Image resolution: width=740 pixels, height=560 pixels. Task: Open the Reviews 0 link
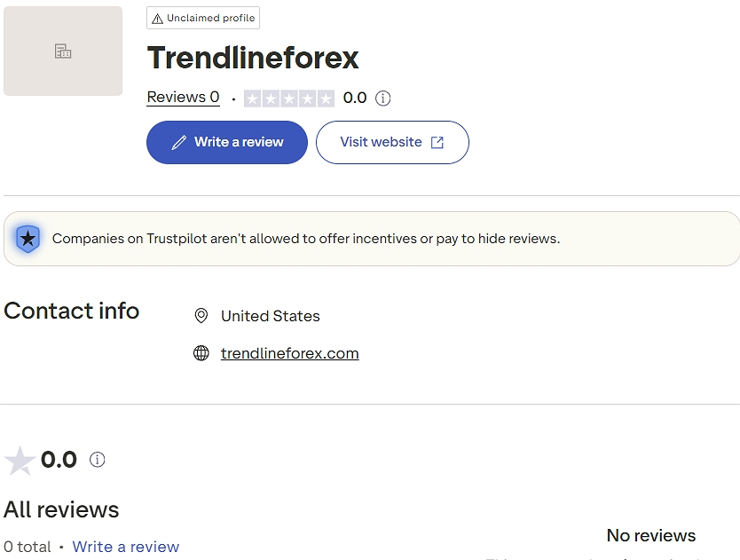[x=183, y=98]
